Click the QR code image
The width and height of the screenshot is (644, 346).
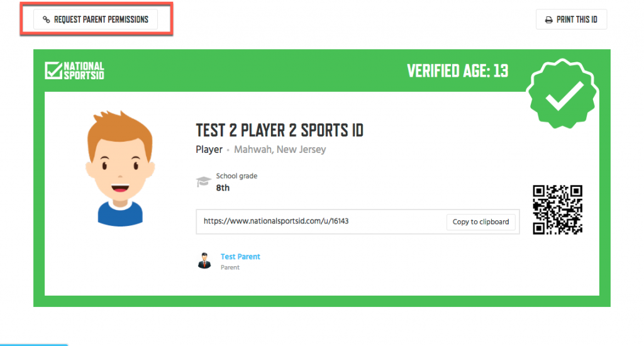557,209
